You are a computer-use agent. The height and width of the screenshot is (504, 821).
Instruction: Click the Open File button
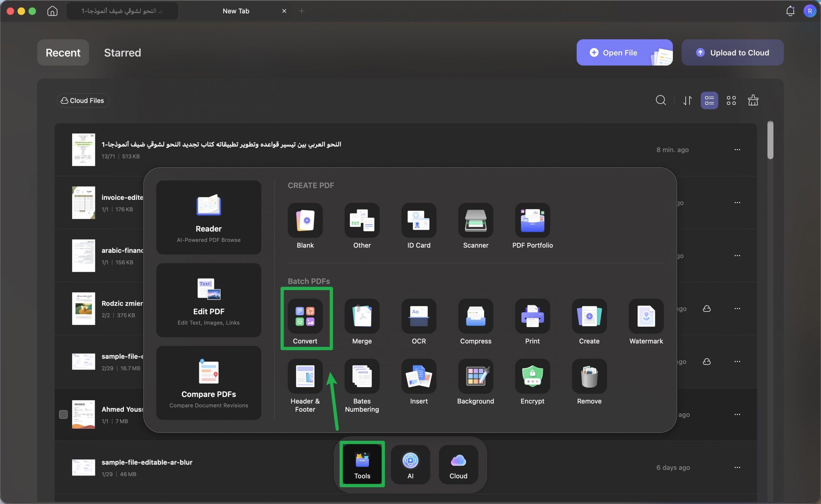(x=624, y=53)
